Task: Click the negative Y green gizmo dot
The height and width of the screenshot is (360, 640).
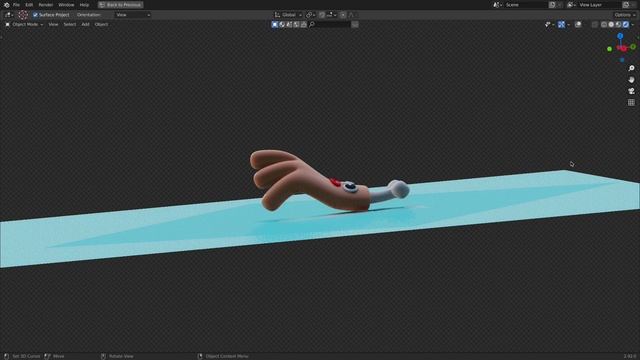Action: 609,49
